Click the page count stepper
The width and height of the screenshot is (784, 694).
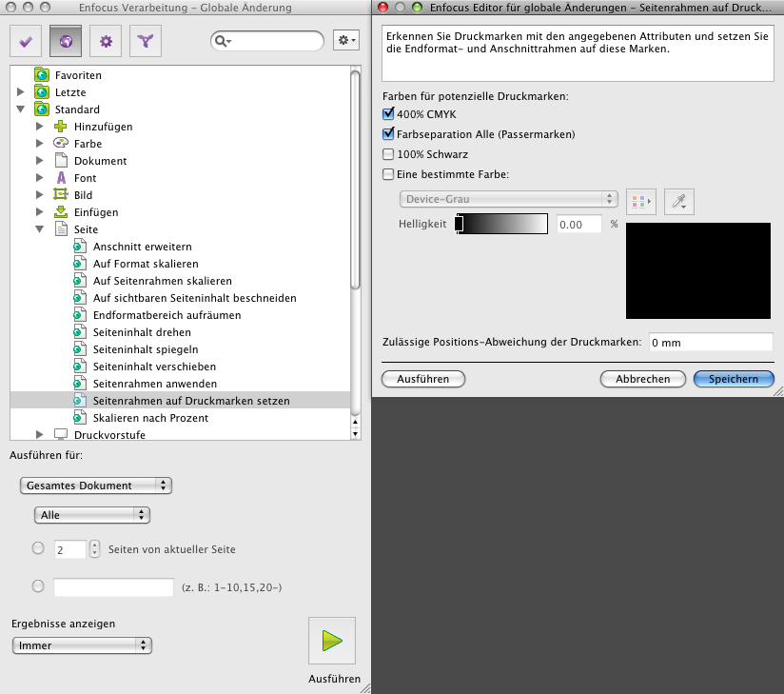[x=94, y=549]
